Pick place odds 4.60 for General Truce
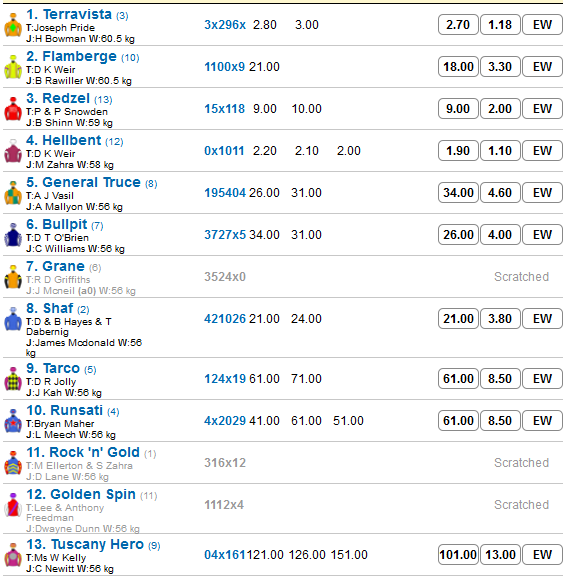 (500, 193)
